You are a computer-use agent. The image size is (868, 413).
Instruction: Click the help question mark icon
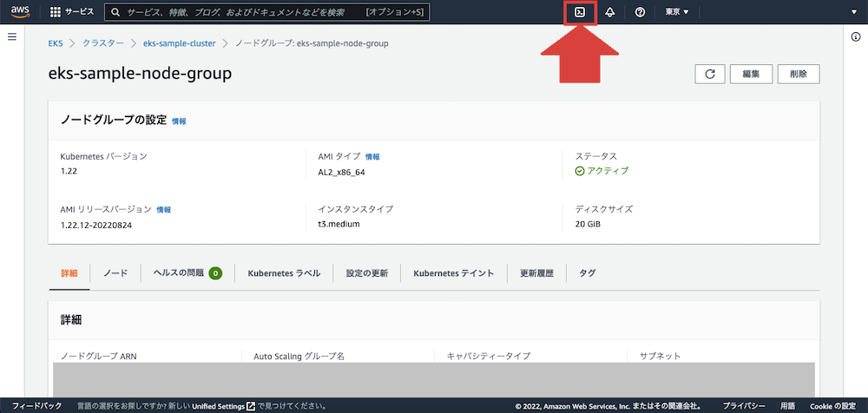(640, 12)
